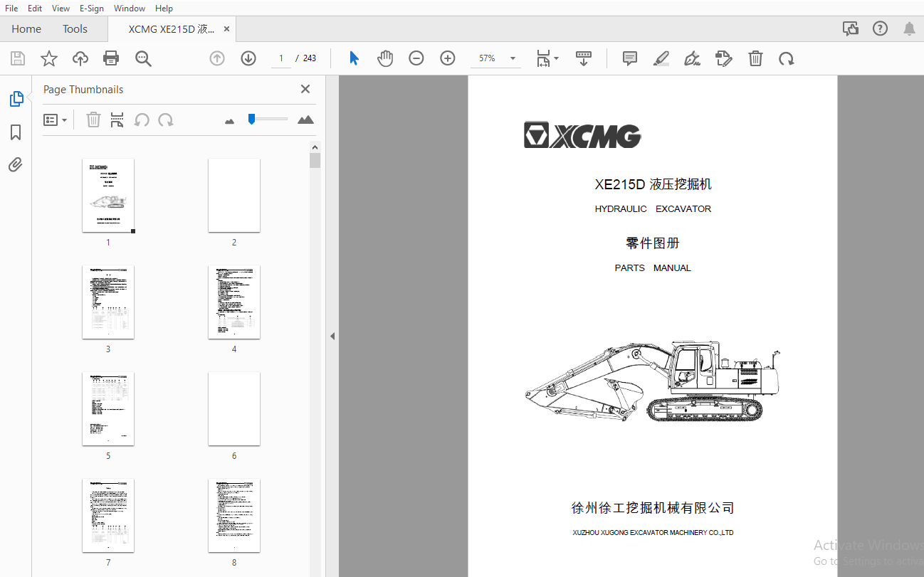Close the XCMG XE215D document tab
The image size is (924, 577).
[226, 29]
